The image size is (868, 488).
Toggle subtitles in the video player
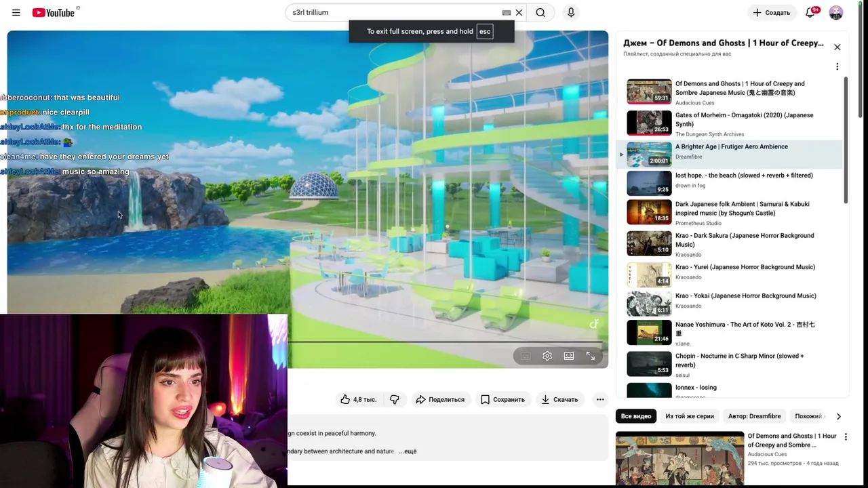click(x=526, y=356)
